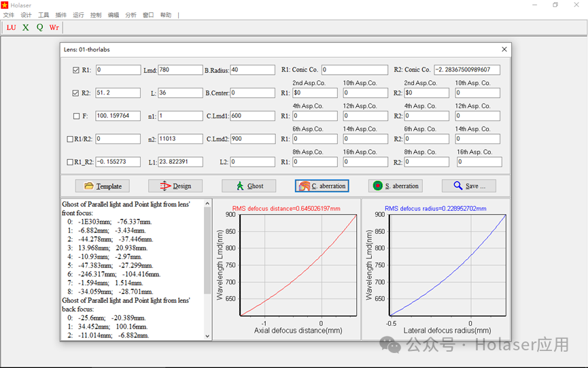Click the B.Center input field

tap(252, 93)
